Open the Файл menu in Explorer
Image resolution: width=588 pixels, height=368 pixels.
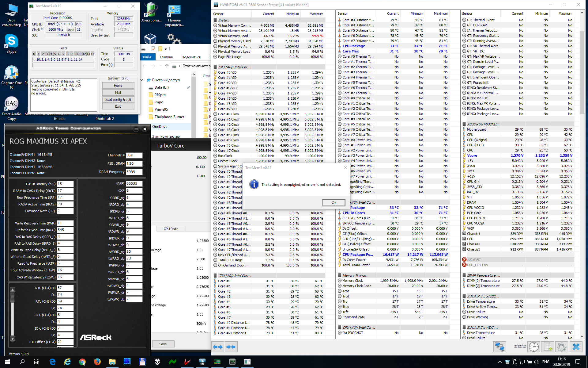(147, 57)
